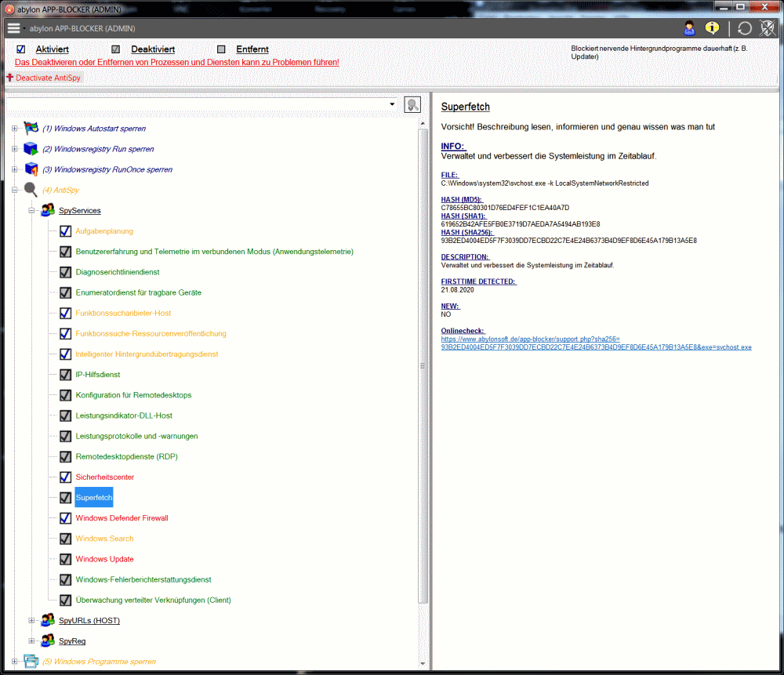Toggle the Superfetch checkbox
The width and height of the screenshot is (784, 675).
[x=66, y=498]
